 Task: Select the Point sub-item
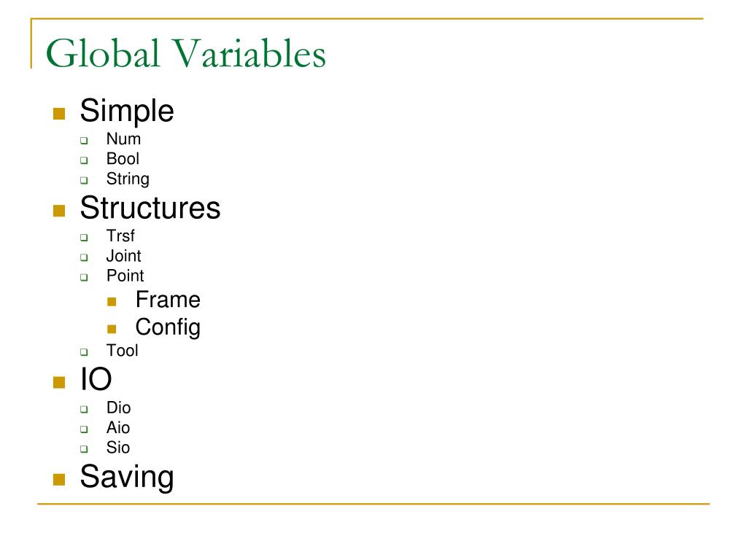pyautogui.click(x=125, y=276)
